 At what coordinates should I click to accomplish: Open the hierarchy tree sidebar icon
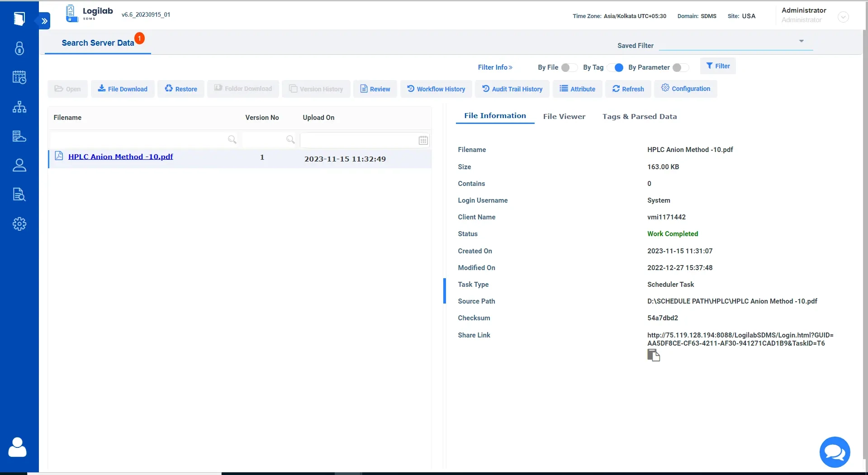(x=19, y=107)
